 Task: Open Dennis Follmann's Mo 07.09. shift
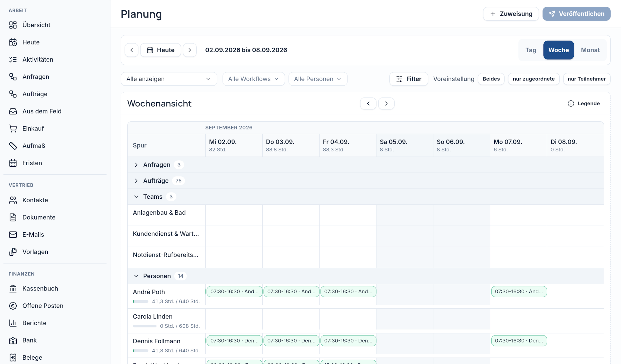pyautogui.click(x=519, y=341)
